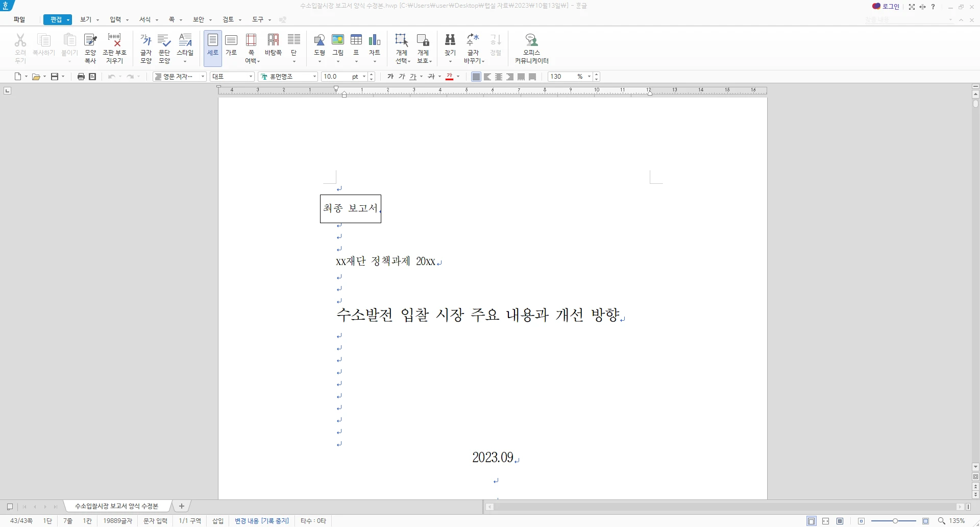Click the 로그인 button
980x527 pixels.
point(887,7)
